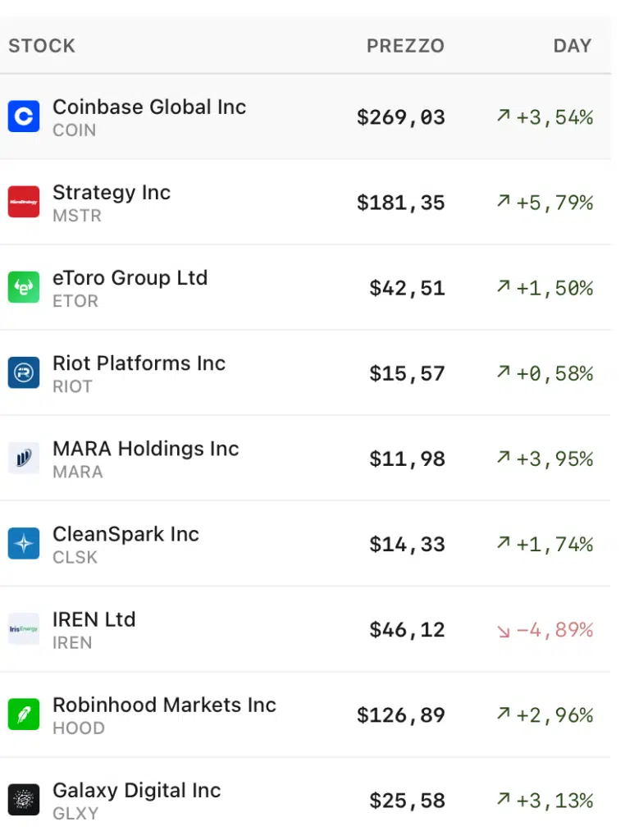Sort by the DAY column header
This screenshot has height=840, width=625.
[x=572, y=46]
